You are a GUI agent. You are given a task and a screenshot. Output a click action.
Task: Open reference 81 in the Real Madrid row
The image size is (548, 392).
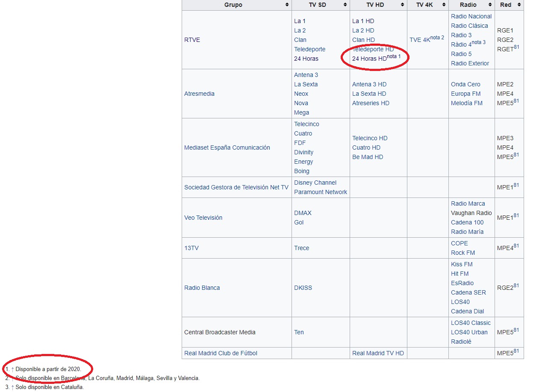(x=516, y=351)
